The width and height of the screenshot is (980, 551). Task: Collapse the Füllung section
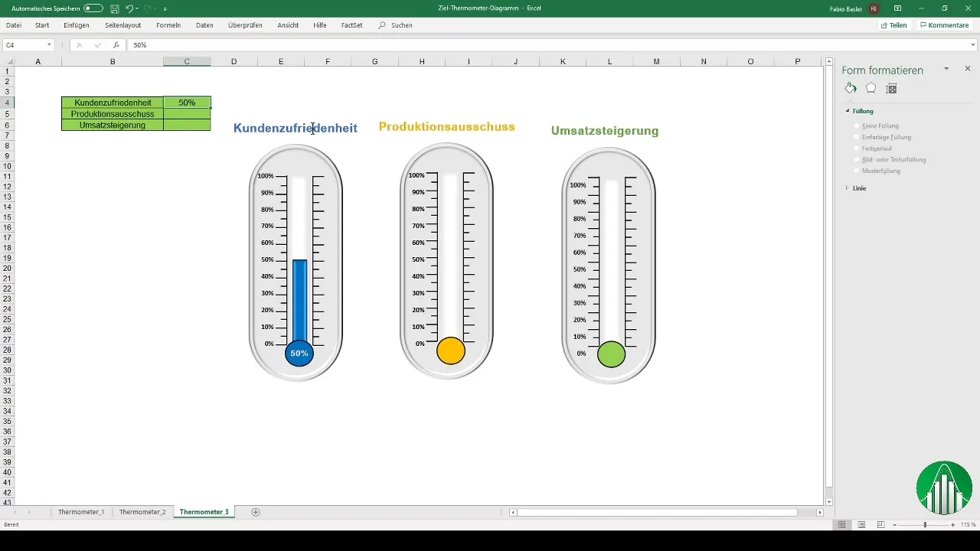click(848, 111)
